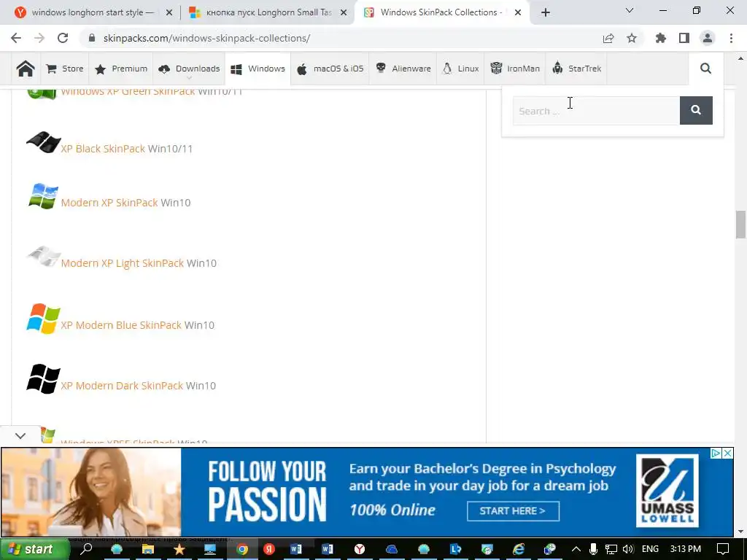Image resolution: width=747 pixels, height=560 pixels.
Task: Go back with the browser back arrow
Action: (x=16, y=38)
